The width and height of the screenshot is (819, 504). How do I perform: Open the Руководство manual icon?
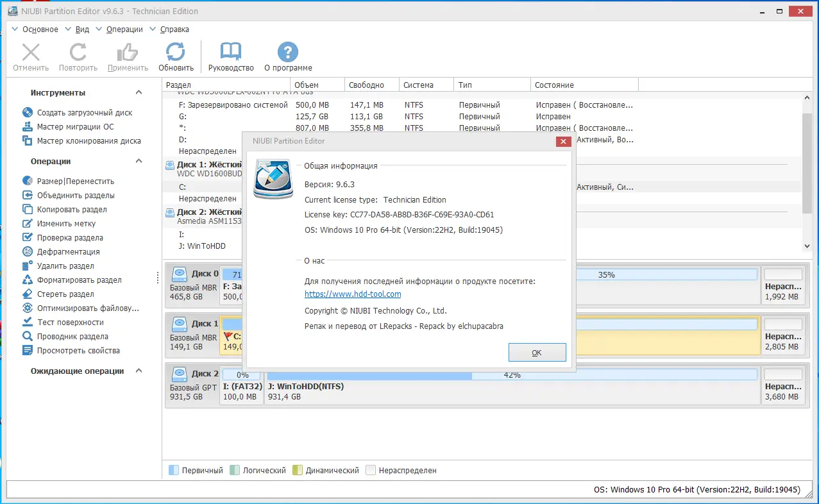(231, 52)
